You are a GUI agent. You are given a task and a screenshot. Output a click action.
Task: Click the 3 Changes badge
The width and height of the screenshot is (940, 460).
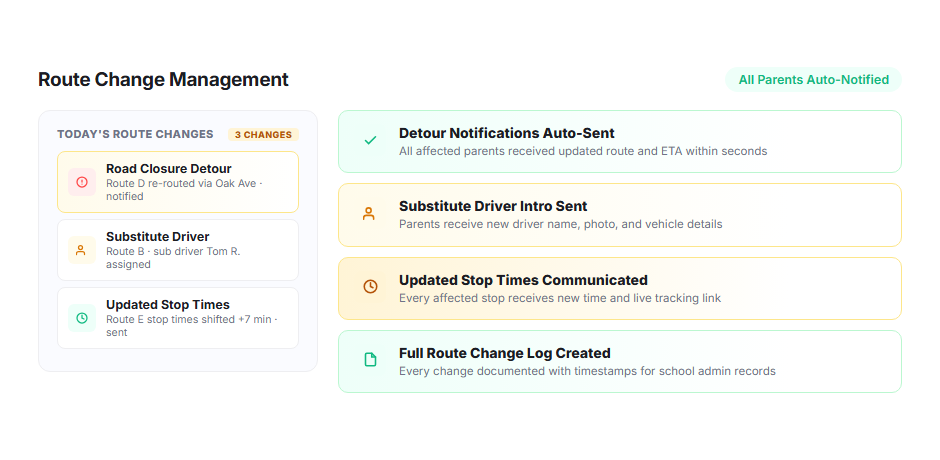[x=263, y=134]
